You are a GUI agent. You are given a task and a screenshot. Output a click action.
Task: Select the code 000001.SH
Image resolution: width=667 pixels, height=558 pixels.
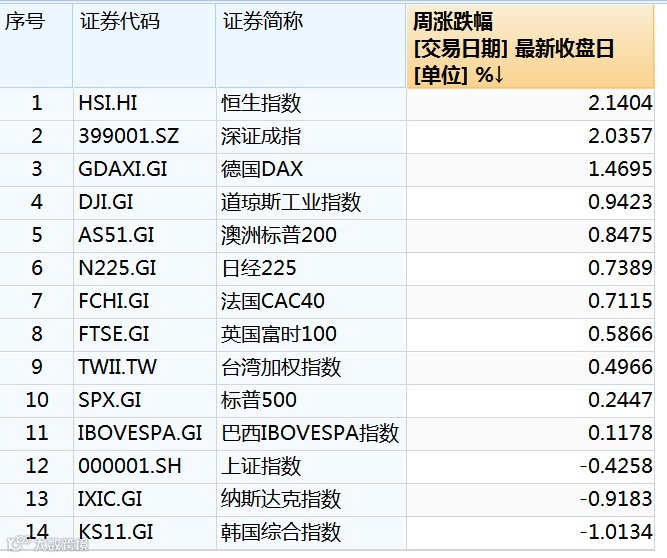coord(130,466)
